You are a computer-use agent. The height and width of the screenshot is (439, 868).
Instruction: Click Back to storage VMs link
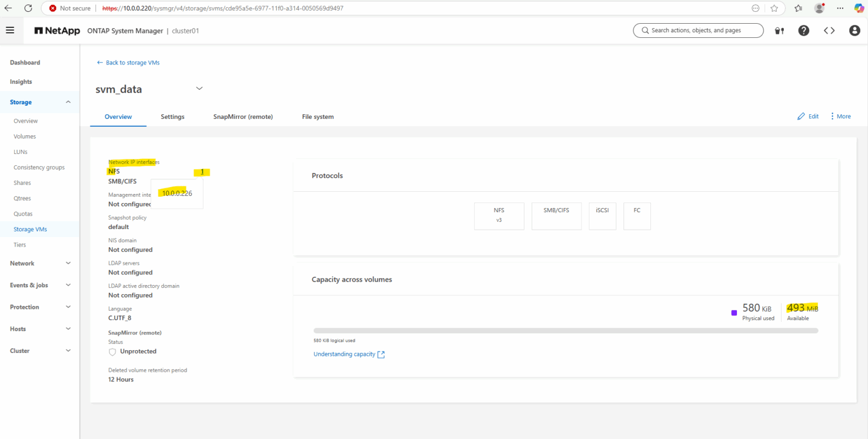(x=128, y=63)
